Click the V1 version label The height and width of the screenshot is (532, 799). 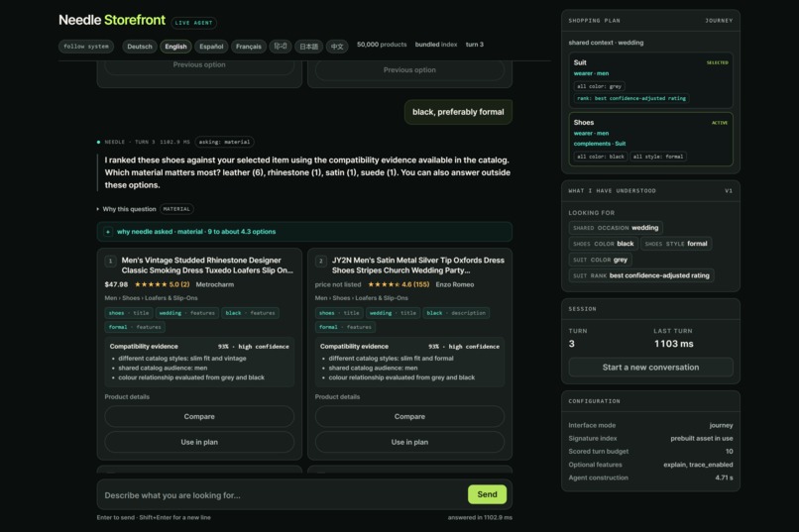pos(729,191)
